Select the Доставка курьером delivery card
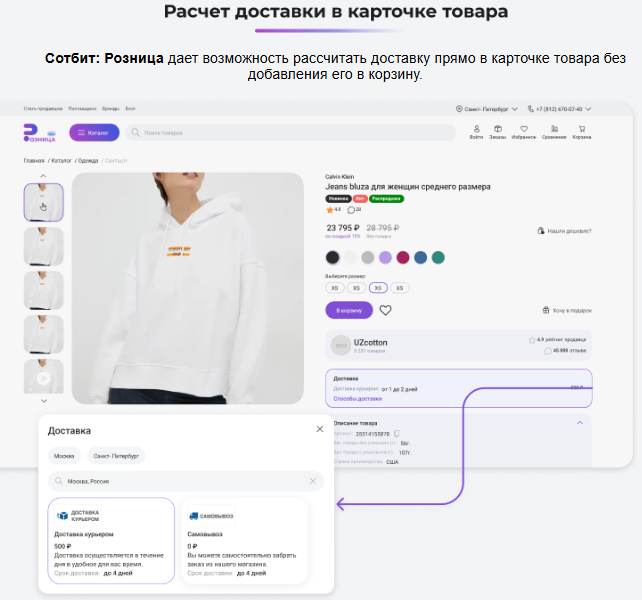This screenshot has height=600, width=642. point(111,541)
